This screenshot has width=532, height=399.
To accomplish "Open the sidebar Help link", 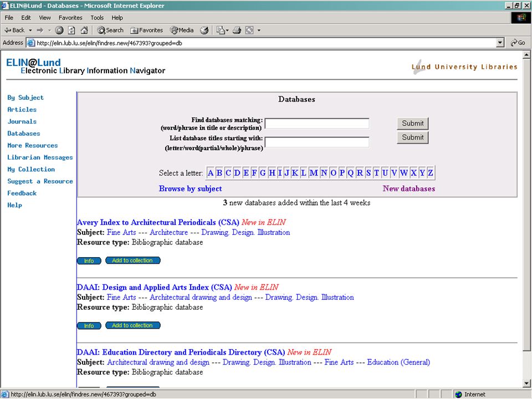I will click(14, 205).
